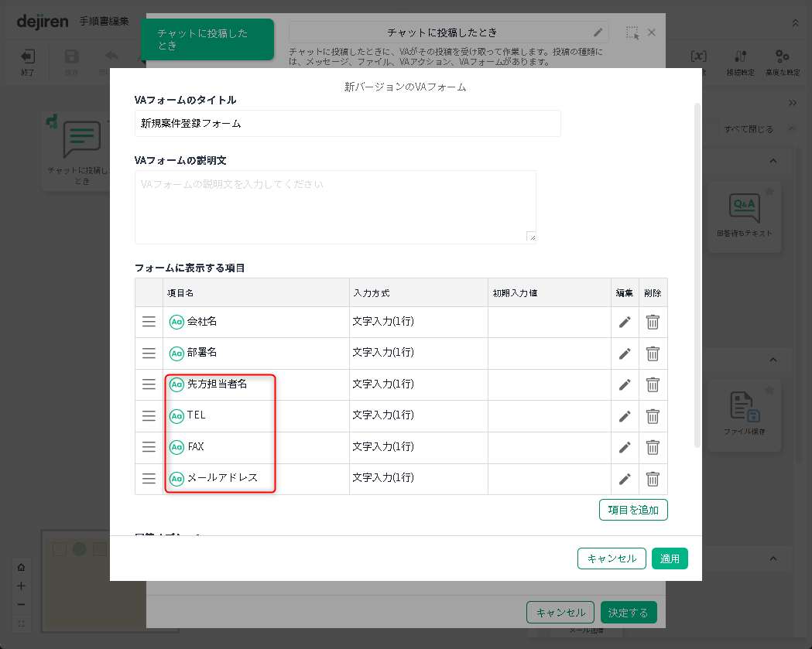
Task: Edit the trigger title pencil icon
Action: click(598, 32)
